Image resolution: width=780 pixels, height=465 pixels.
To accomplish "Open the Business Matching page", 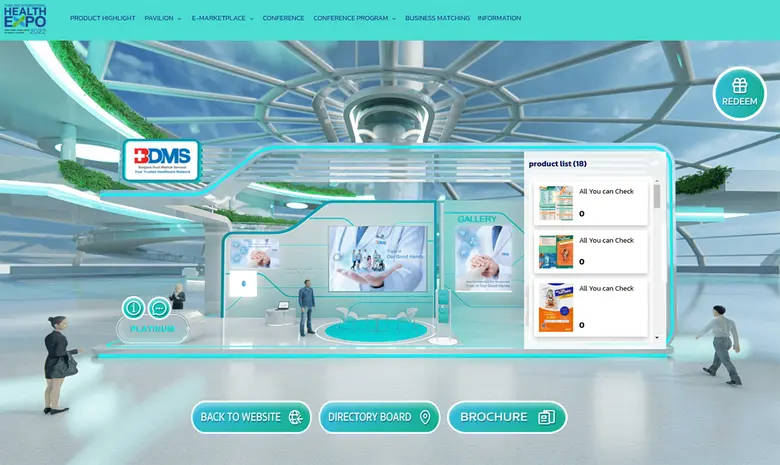I will pos(437,18).
